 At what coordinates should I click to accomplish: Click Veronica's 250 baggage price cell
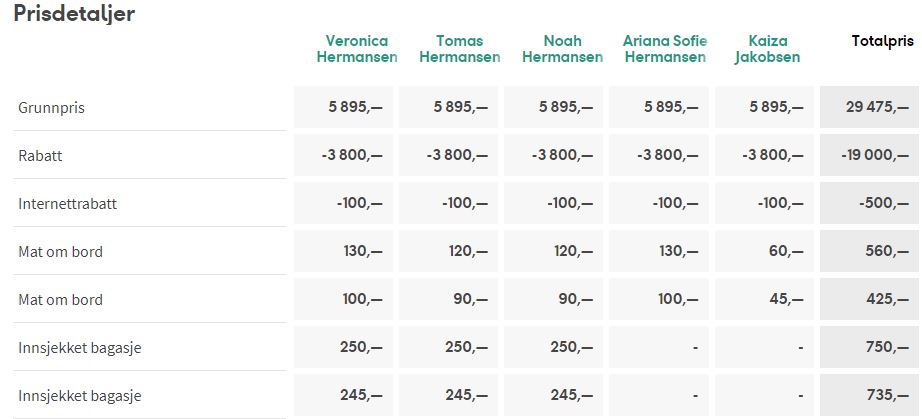[343, 347]
